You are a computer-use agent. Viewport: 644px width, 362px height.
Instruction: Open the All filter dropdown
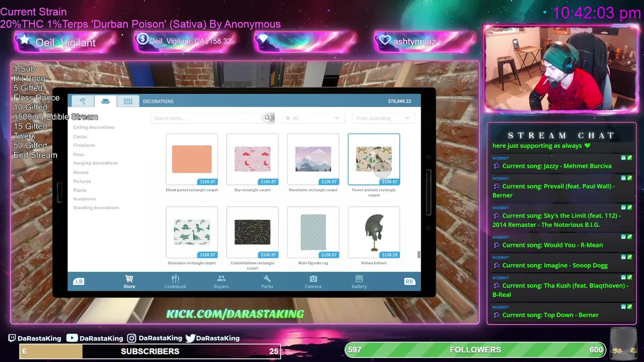click(312, 118)
